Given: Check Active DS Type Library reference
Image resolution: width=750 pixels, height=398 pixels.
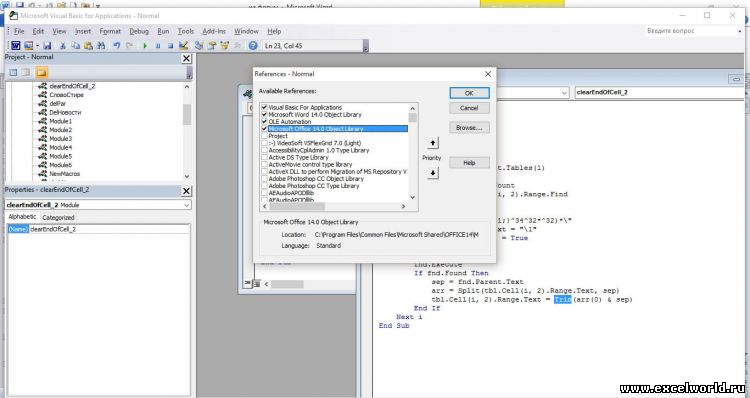Looking at the screenshot, I should (x=265, y=157).
